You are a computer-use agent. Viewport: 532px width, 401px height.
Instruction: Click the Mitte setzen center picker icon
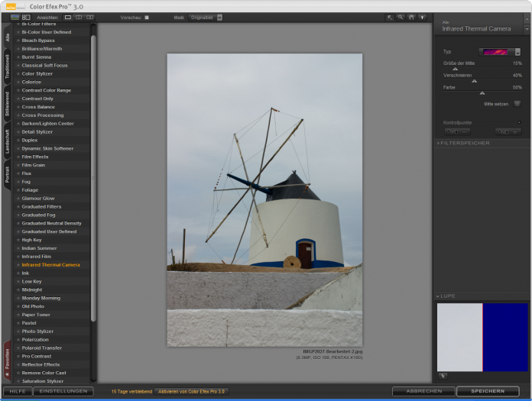pyautogui.click(x=517, y=103)
